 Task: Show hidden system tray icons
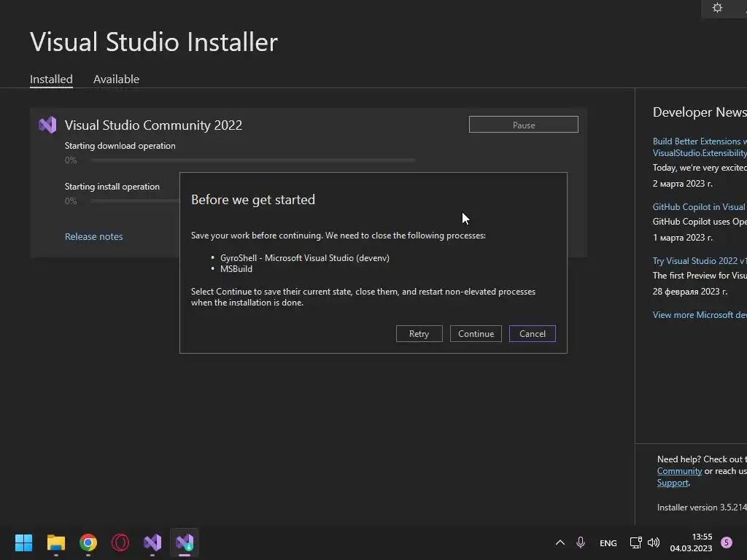(560, 542)
